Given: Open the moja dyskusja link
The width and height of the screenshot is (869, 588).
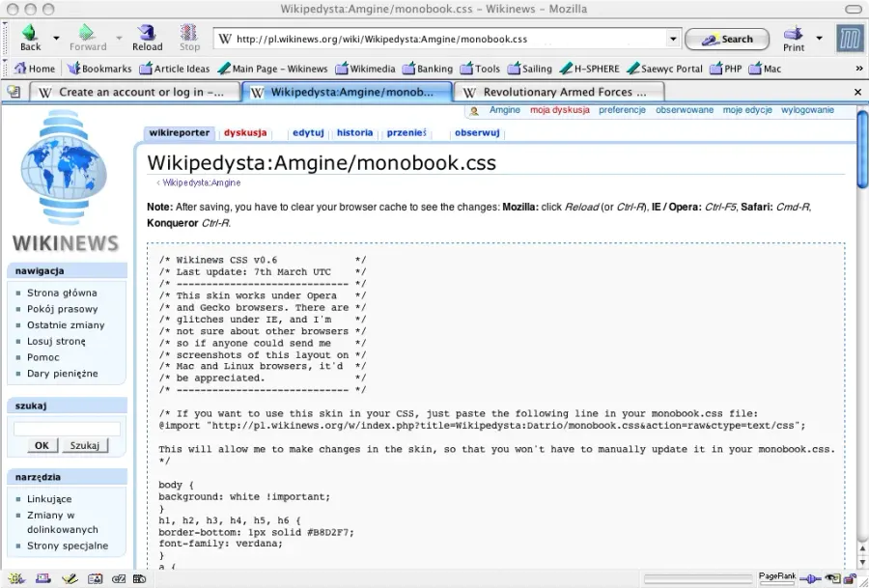Looking at the screenshot, I should pyautogui.click(x=560, y=110).
